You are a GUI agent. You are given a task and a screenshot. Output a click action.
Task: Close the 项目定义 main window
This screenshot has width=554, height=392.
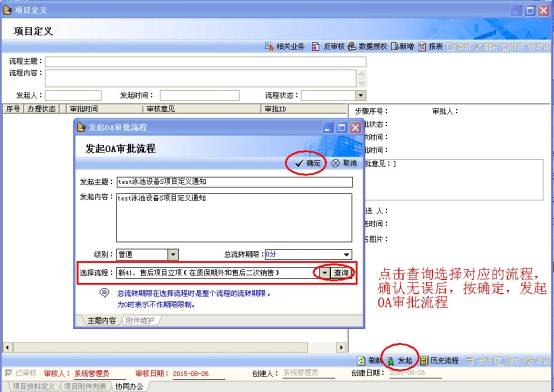(544, 10)
